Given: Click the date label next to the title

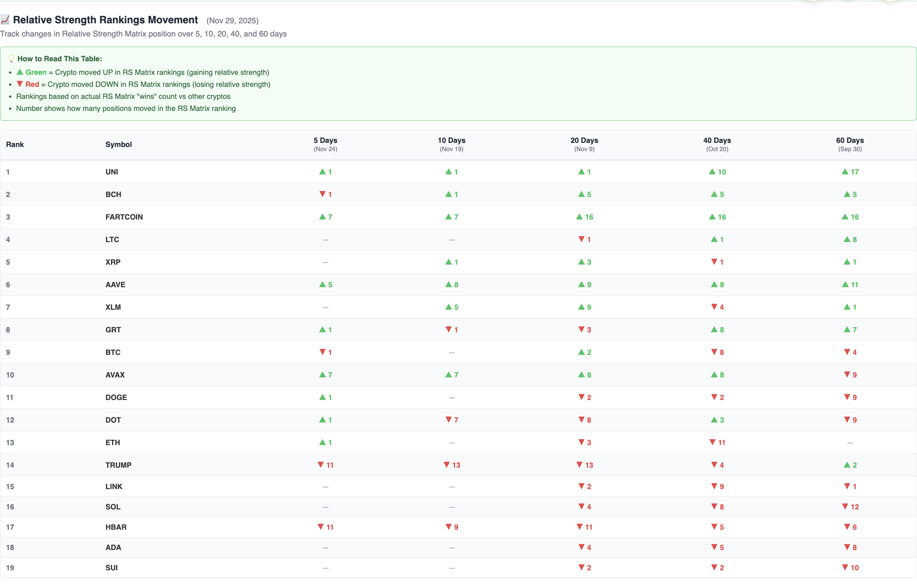Looking at the screenshot, I should (x=232, y=21).
